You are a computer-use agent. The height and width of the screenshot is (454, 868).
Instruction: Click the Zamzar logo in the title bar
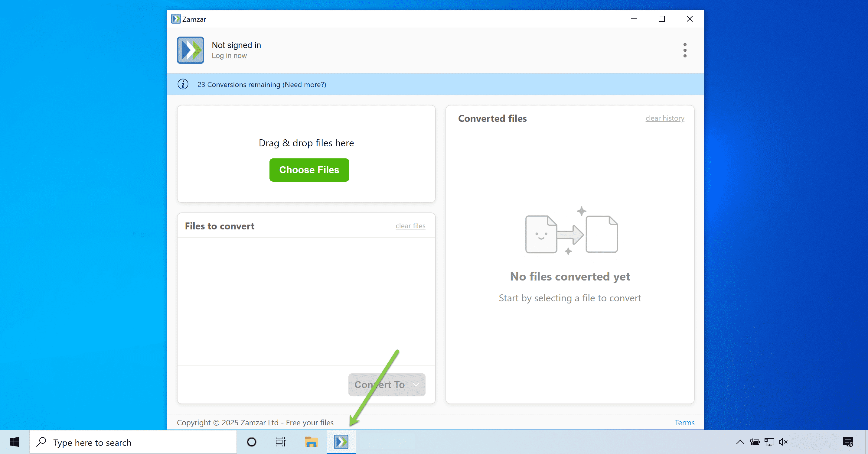(175, 19)
